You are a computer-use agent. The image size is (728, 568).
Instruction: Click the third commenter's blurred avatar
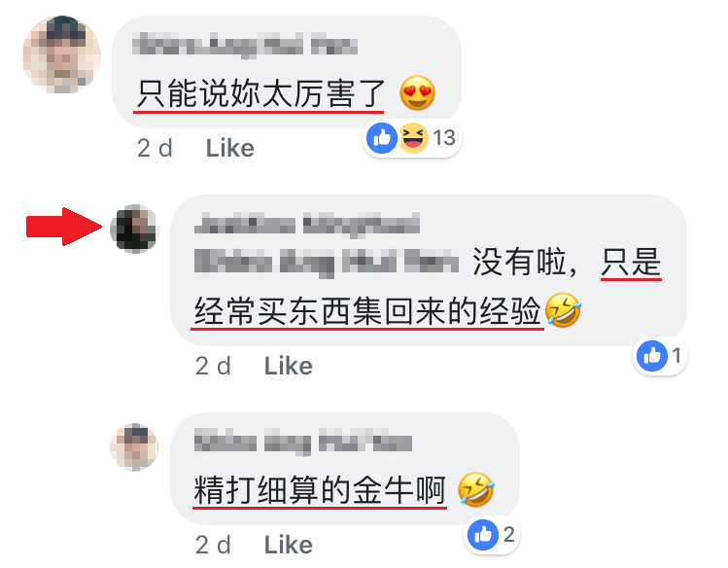(x=134, y=447)
